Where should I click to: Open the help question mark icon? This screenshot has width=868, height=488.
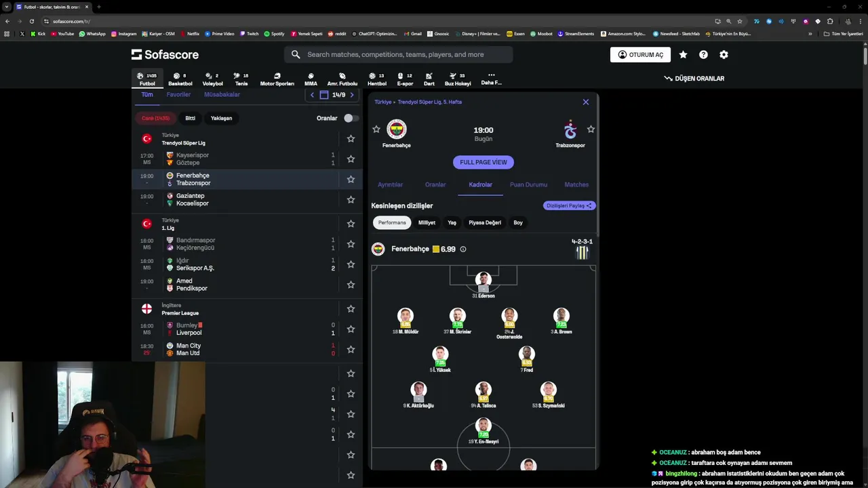(703, 54)
